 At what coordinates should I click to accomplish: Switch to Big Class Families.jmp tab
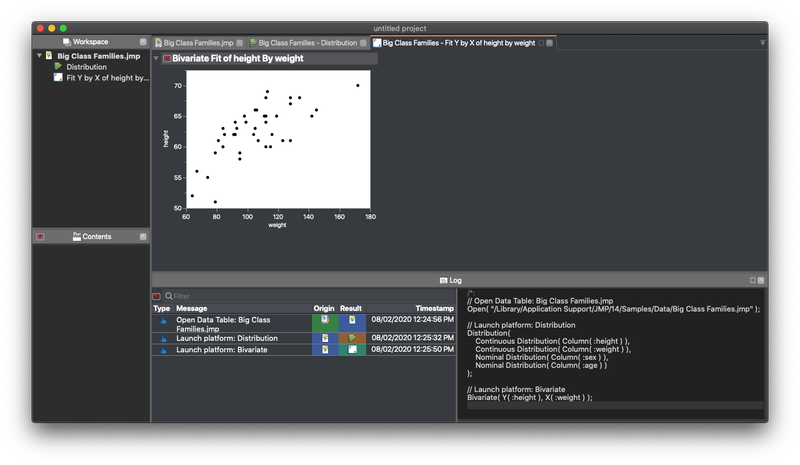(x=198, y=43)
